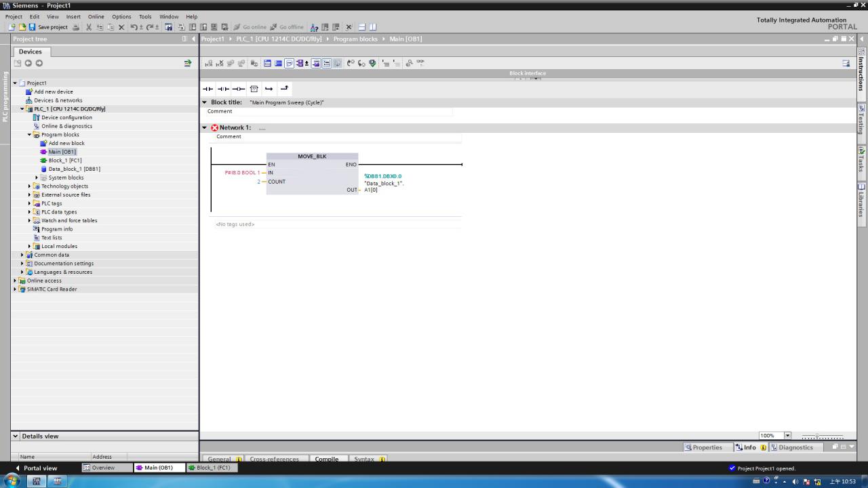Insert an output coil instruction
Image resolution: width=868 pixels, height=488 pixels.
click(x=238, y=89)
